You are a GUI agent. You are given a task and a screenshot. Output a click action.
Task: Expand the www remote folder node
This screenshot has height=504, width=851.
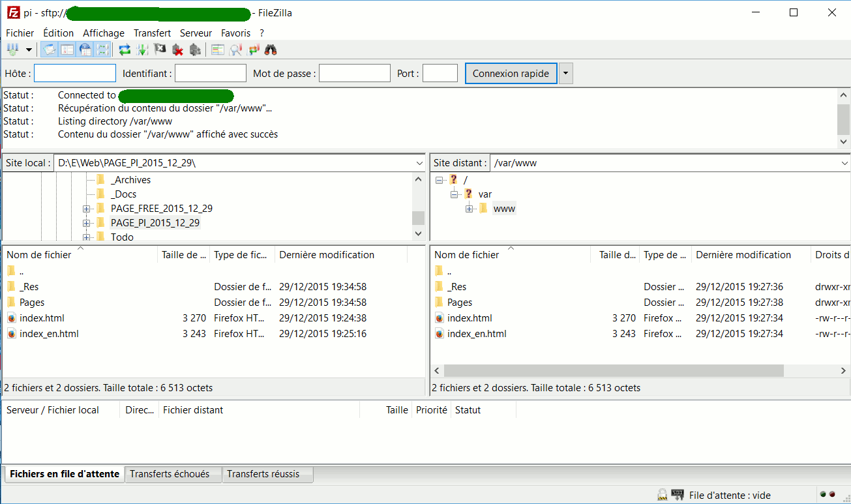469,209
